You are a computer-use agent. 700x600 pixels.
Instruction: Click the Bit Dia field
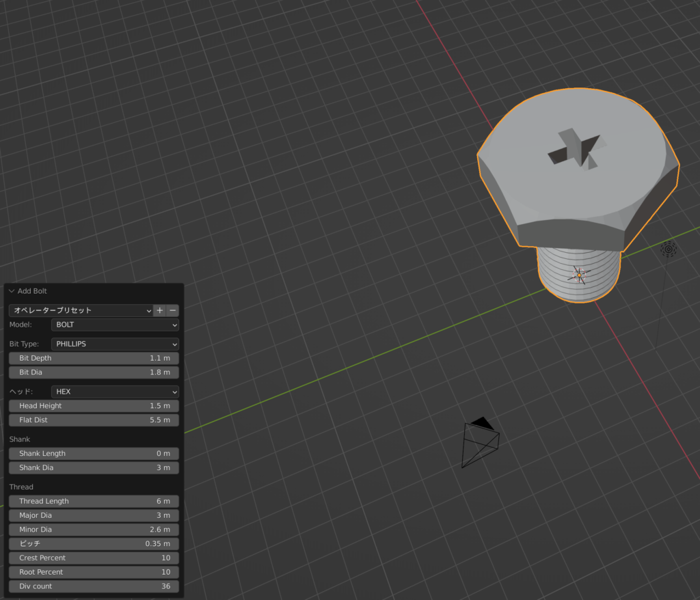(x=94, y=372)
